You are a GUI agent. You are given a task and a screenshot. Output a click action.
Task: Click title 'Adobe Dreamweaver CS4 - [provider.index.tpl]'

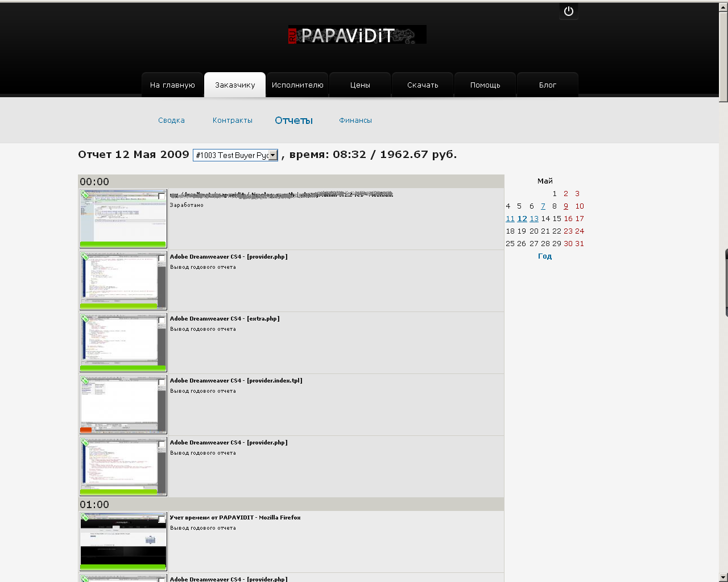tap(236, 381)
